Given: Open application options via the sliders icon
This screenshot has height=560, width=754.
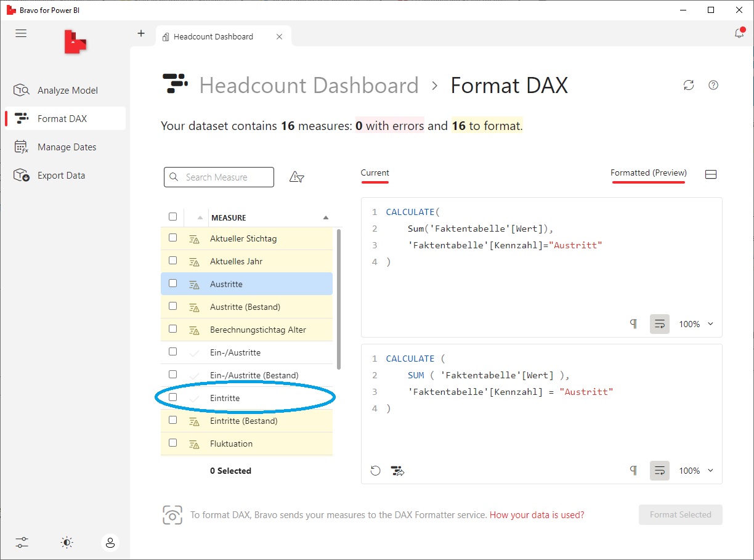Looking at the screenshot, I should 22,543.
